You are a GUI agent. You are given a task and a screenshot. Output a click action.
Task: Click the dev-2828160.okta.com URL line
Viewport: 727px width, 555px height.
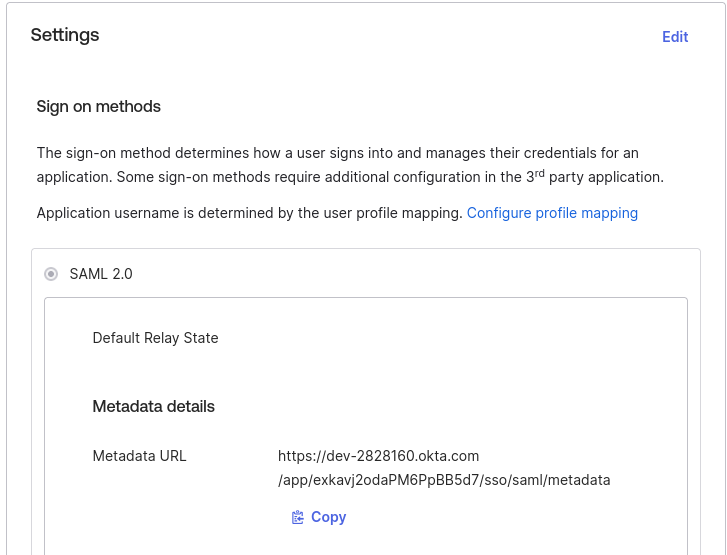pyautogui.click(x=378, y=456)
